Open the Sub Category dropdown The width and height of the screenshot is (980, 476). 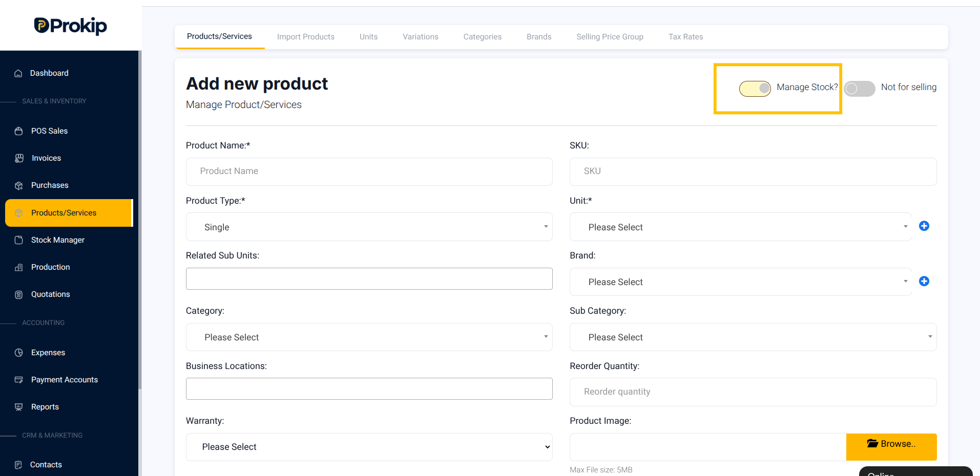(x=753, y=337)
